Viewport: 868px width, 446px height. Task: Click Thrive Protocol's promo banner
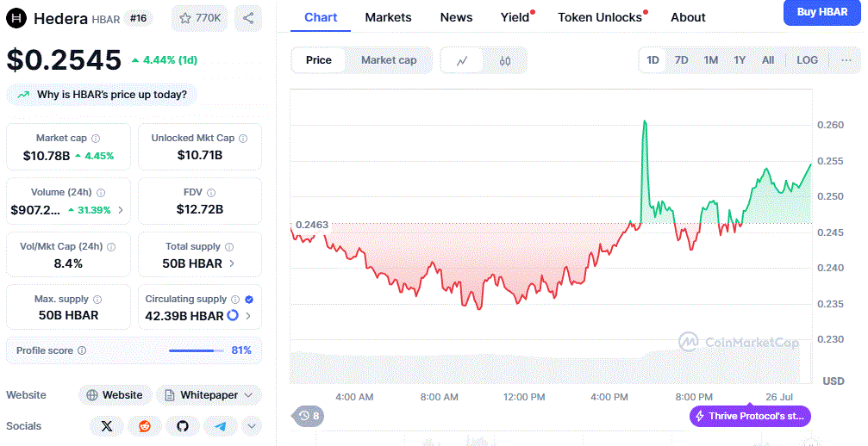pyautogui.click(x=750, y=416)
